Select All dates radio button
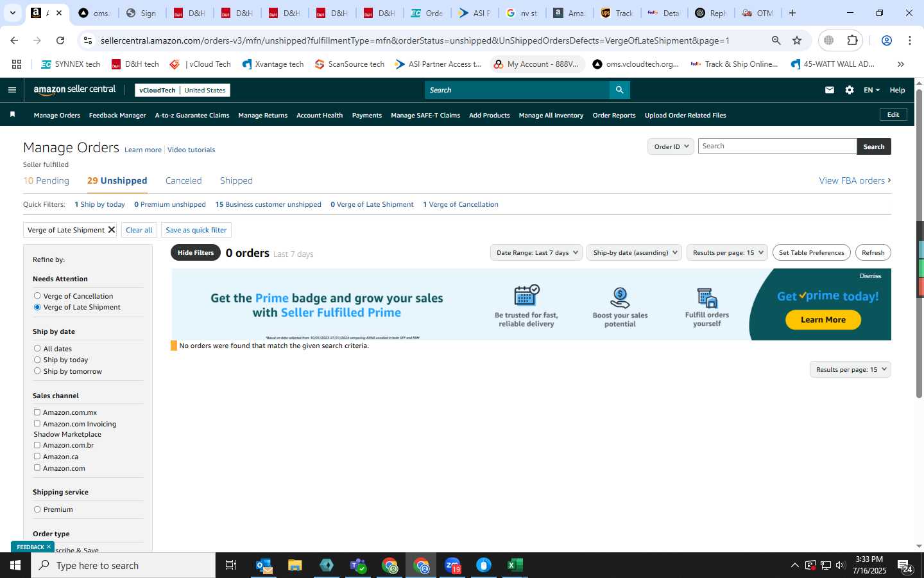 (x=37, y=348)
